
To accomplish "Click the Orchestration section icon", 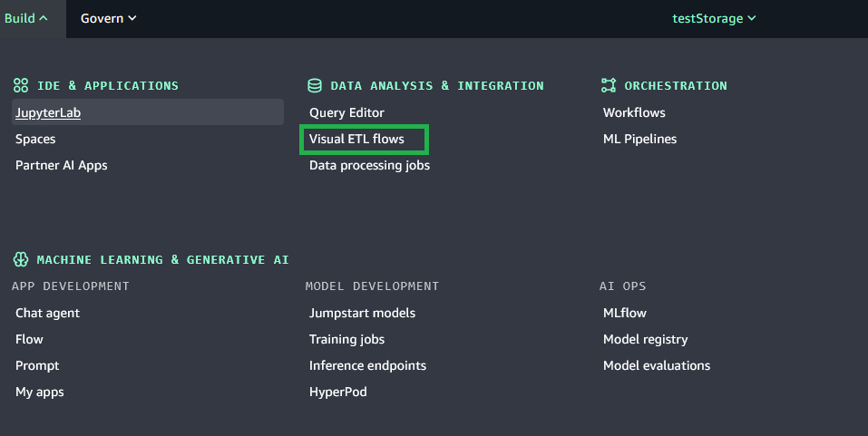I will point(609,85).
